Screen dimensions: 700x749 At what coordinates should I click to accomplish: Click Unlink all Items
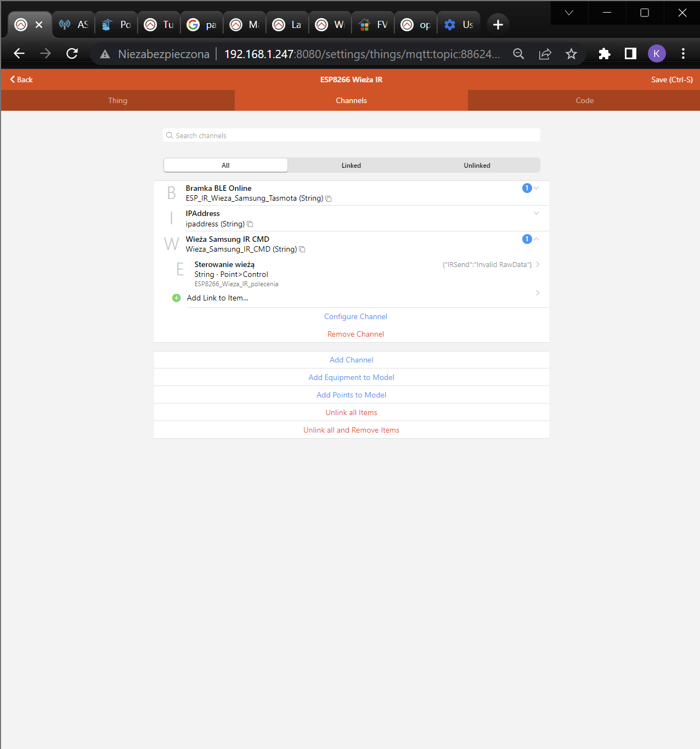tap(352, 412)
